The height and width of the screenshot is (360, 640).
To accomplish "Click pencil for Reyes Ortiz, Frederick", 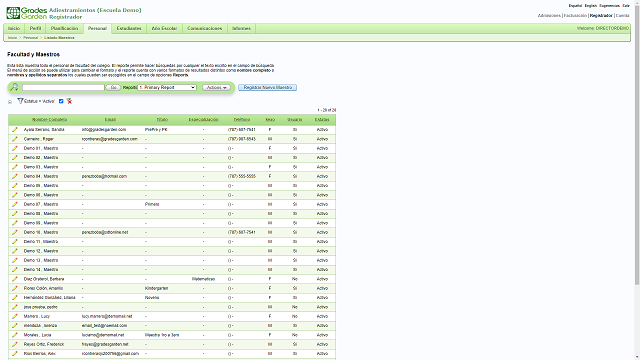I will (15, 344).
